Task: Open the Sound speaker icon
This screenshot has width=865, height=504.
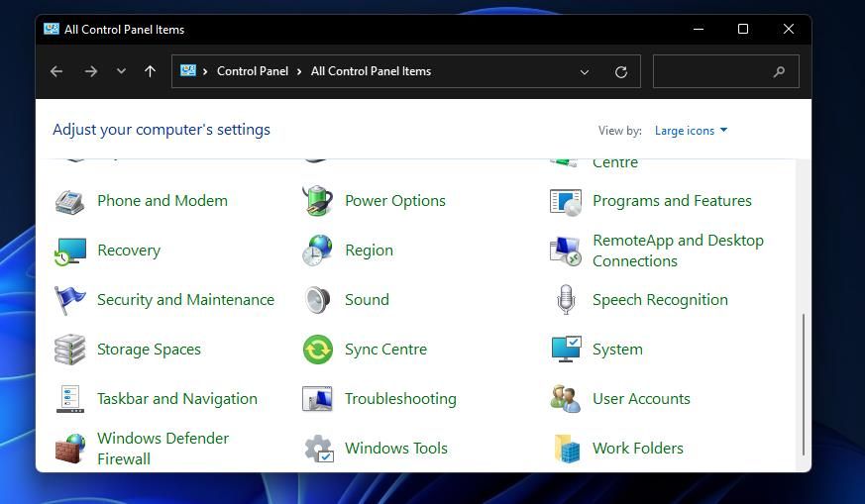Action: coord(317,300)
